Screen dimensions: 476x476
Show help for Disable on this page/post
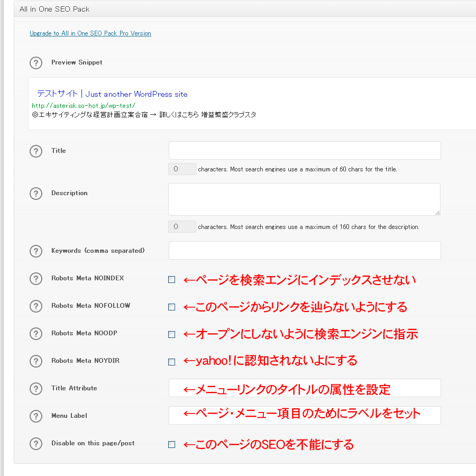pos(35,444)
